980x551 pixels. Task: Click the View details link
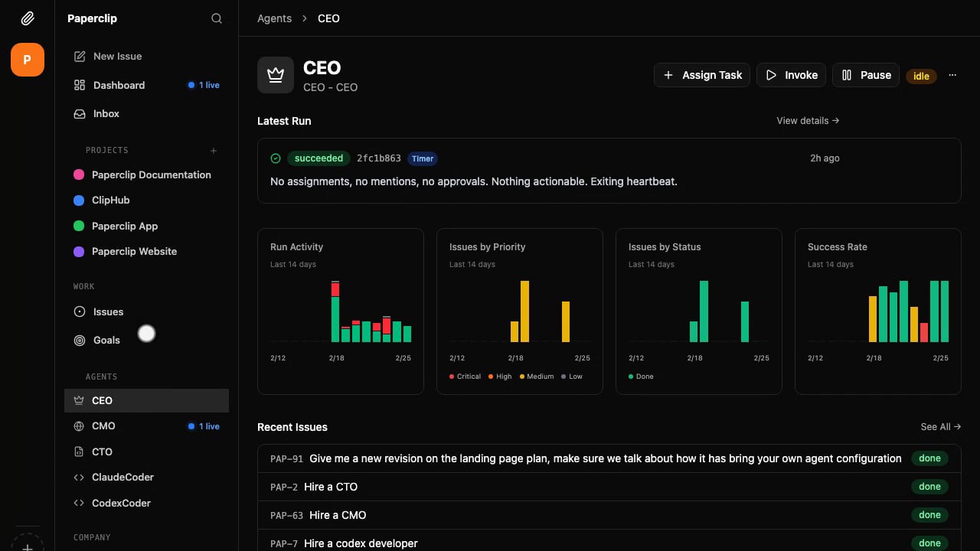pos(808,120)
